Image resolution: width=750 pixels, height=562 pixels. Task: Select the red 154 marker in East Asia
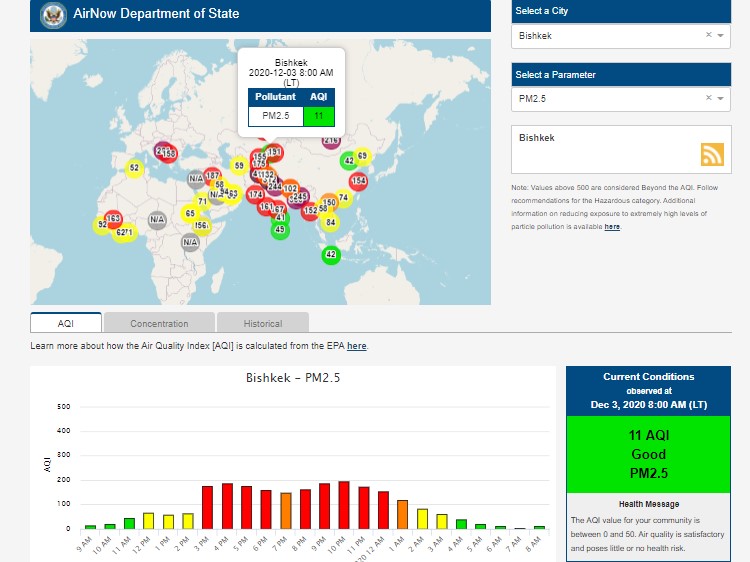click(358, 181)
